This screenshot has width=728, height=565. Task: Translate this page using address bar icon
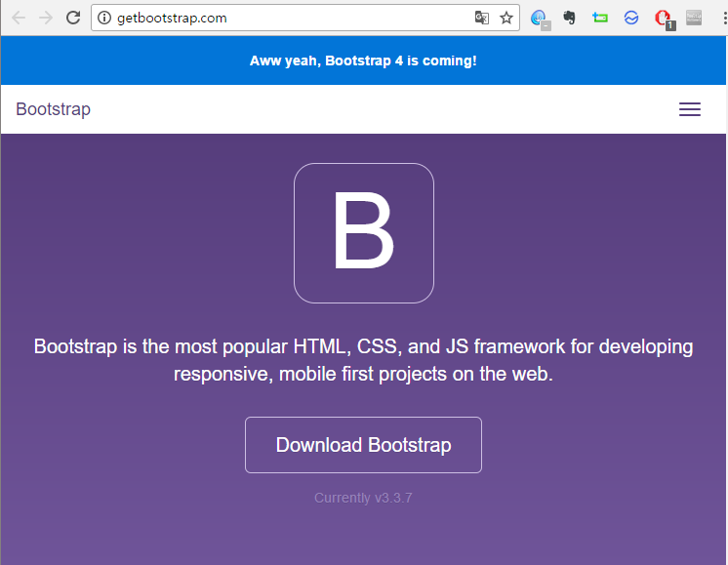[x=482, y=19]
